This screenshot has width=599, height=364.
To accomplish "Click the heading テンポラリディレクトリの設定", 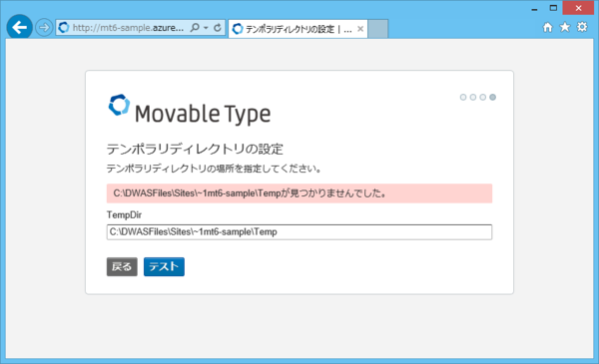I will click(x=195, y=149).
